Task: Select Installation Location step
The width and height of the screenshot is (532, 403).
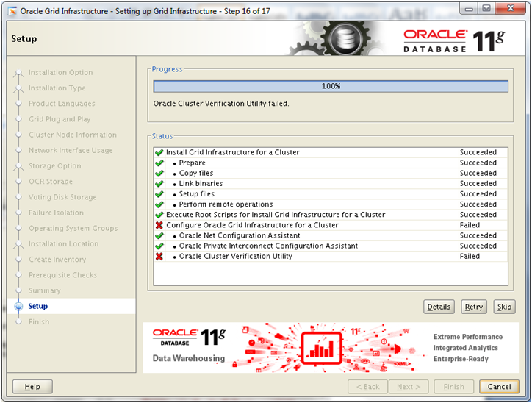Action: (x=64, y=244)
